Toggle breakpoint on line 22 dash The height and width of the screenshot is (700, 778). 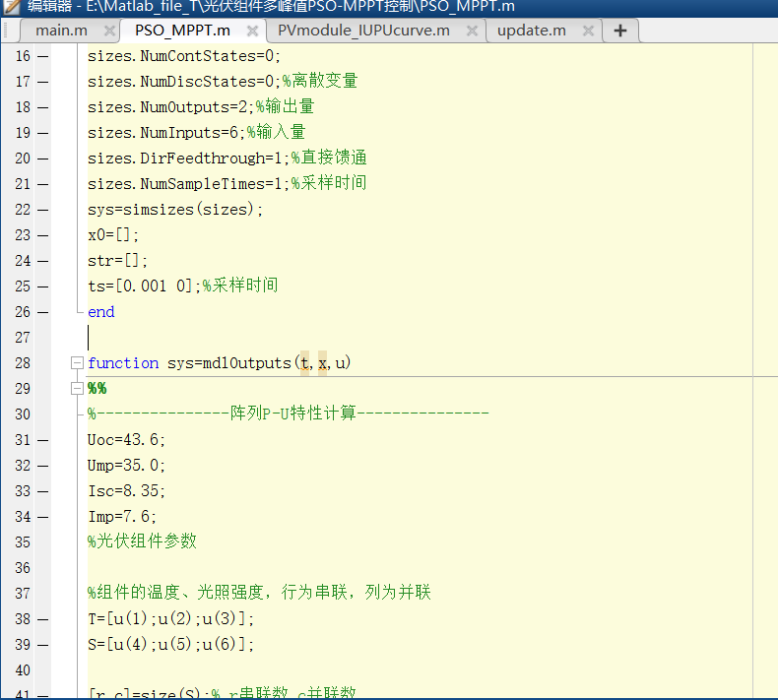[x=42, y=210]
